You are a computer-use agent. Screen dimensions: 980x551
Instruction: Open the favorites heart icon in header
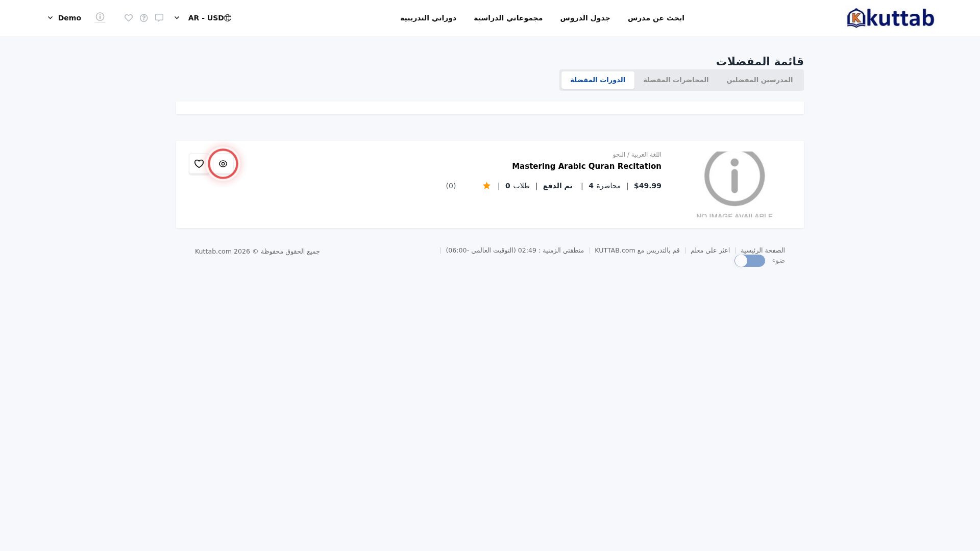pyautogui.click(x=129, y=18)
